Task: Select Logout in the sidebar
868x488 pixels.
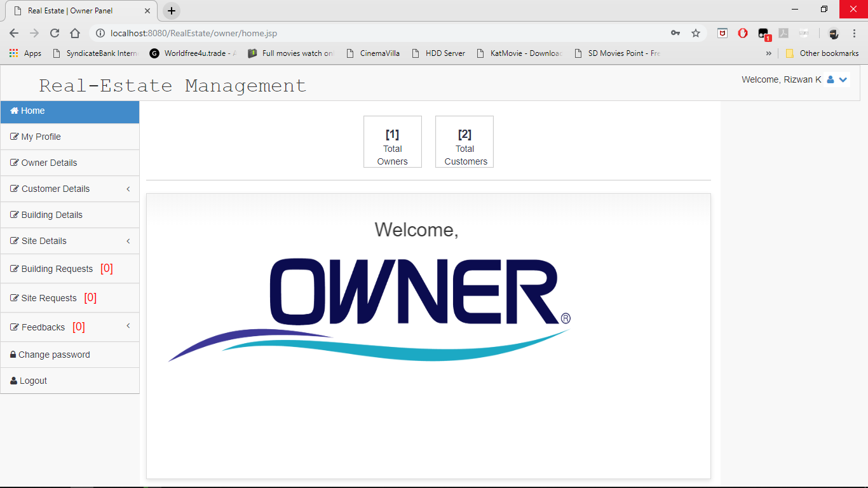Action: coord(70,381)
